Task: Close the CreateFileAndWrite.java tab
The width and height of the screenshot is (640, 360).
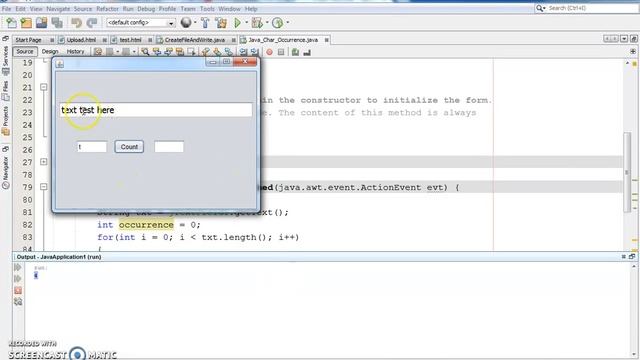Action: [x=233, y=40]
